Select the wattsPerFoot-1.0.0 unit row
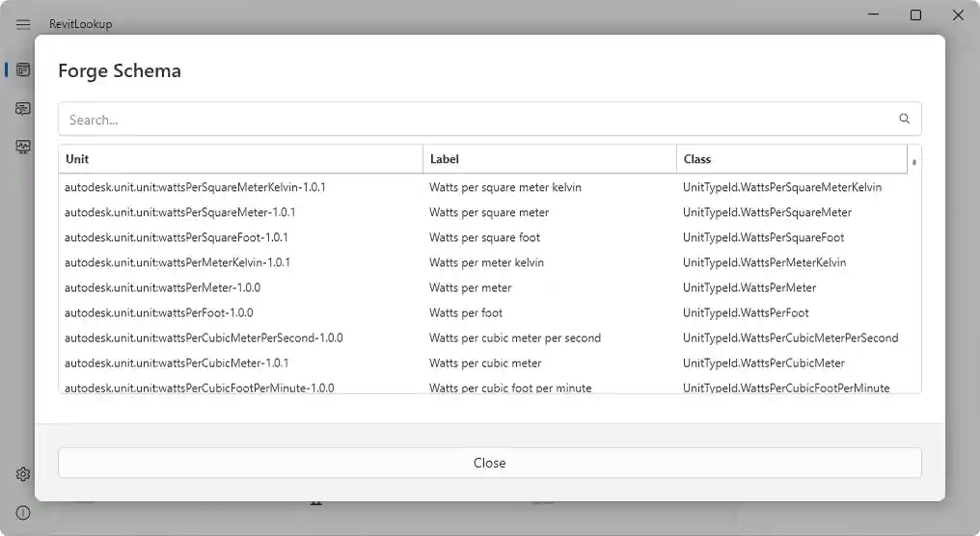This screenshot has height=536, width=980. click(159, 312)
